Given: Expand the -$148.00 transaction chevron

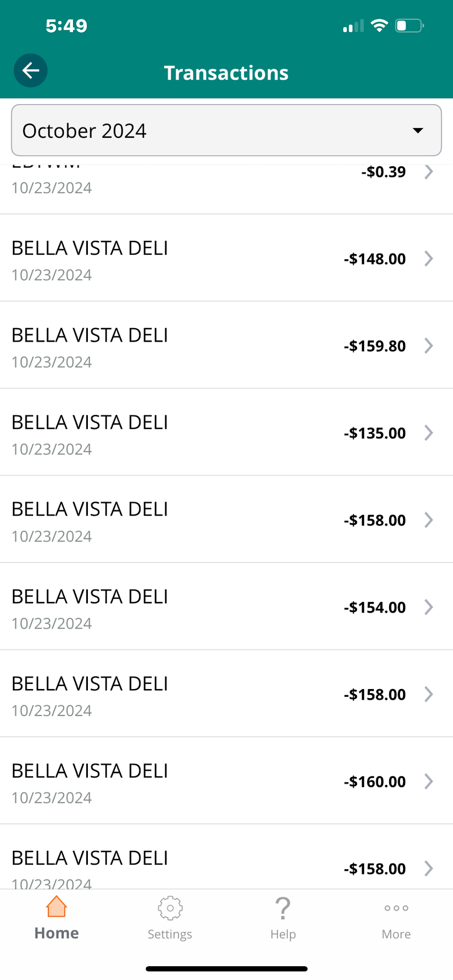Looking at the screenshot, I should click(428, 259).
